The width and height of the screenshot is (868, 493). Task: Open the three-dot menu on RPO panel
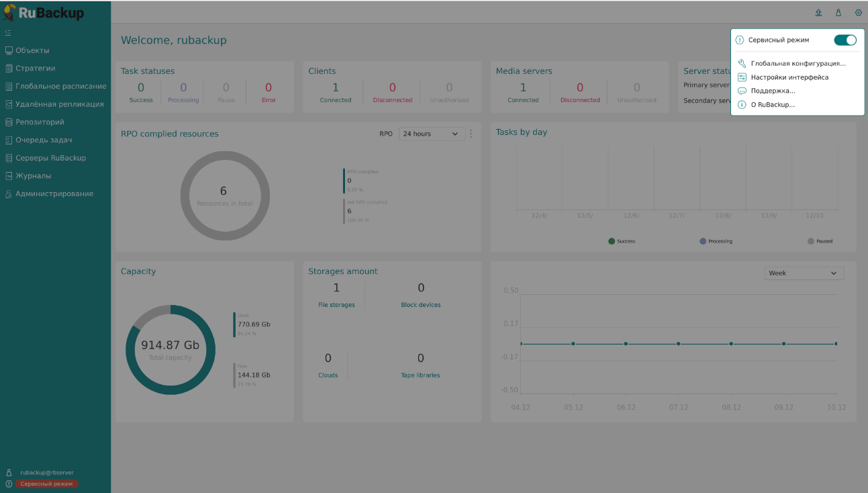[471, 134]
